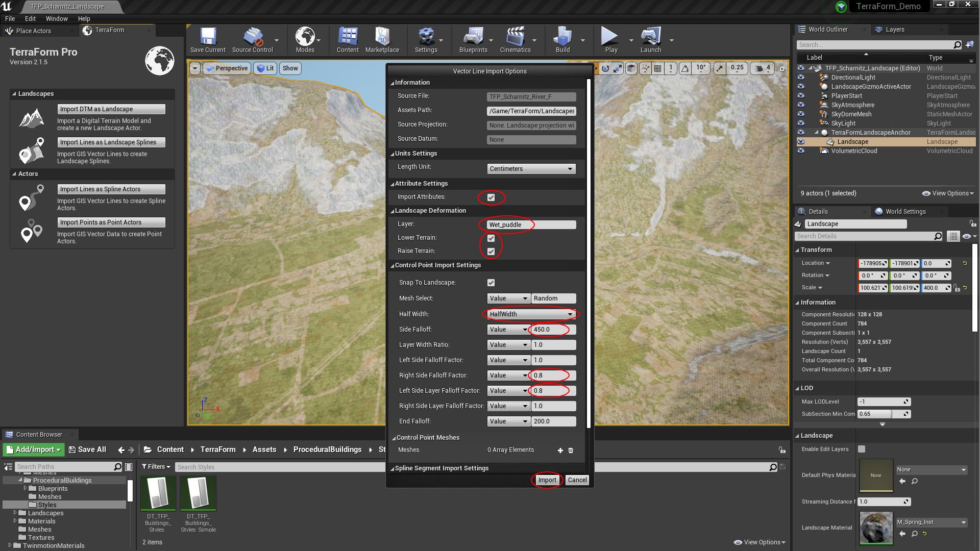Open Landscape Material M_Spring_Inst dropdown
This screenshot has width=980, height=551.
932,522
